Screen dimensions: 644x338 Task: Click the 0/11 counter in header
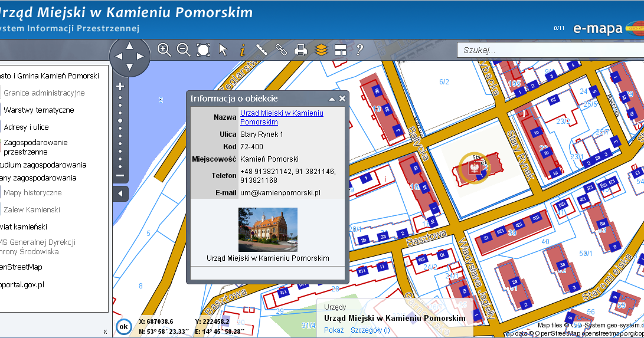[x=559, y=28]
